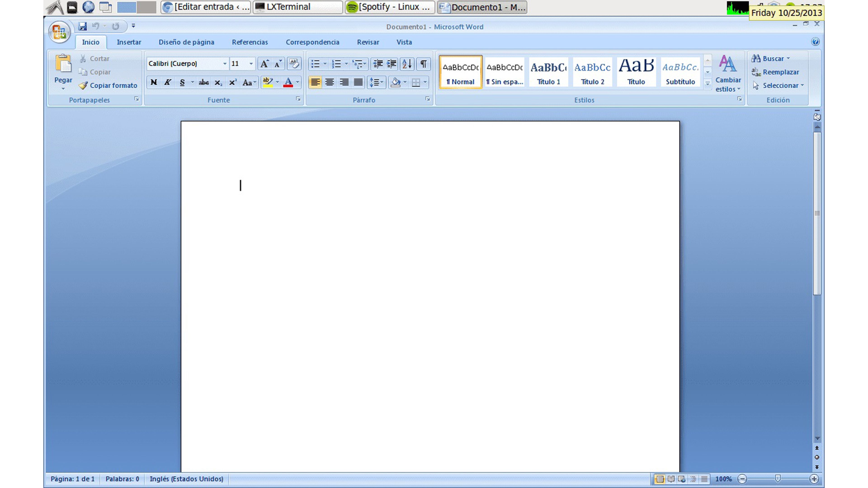This screenshot has width=868, height=488.
Task: Expand the Fuente dialog launcher
Action: coord(298,99)
